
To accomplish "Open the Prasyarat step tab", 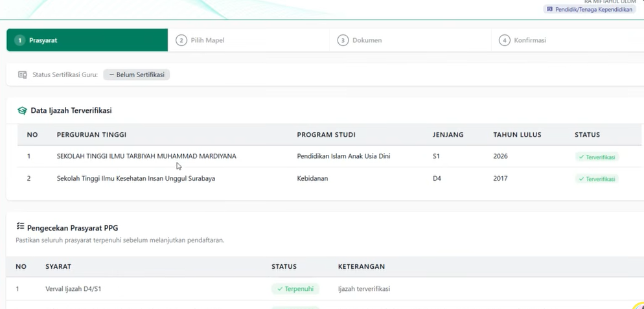I will tap(87, 40).
